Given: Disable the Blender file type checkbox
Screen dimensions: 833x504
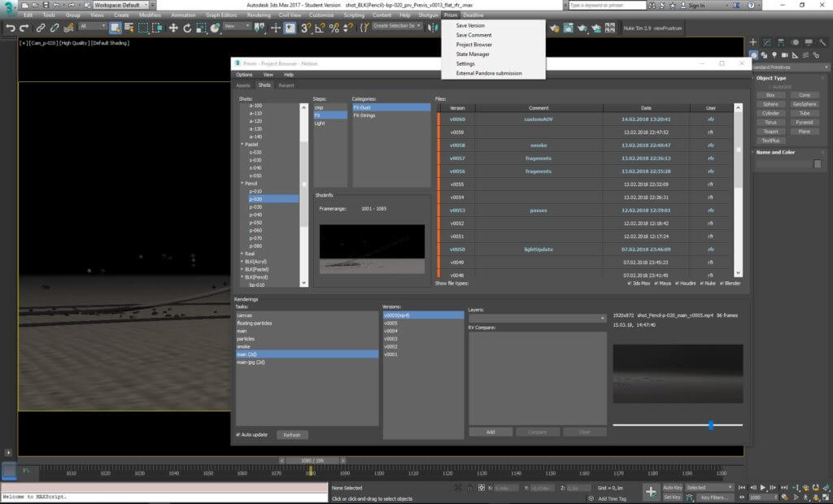Looking at the screenshot, I should (x=720, y=283).
